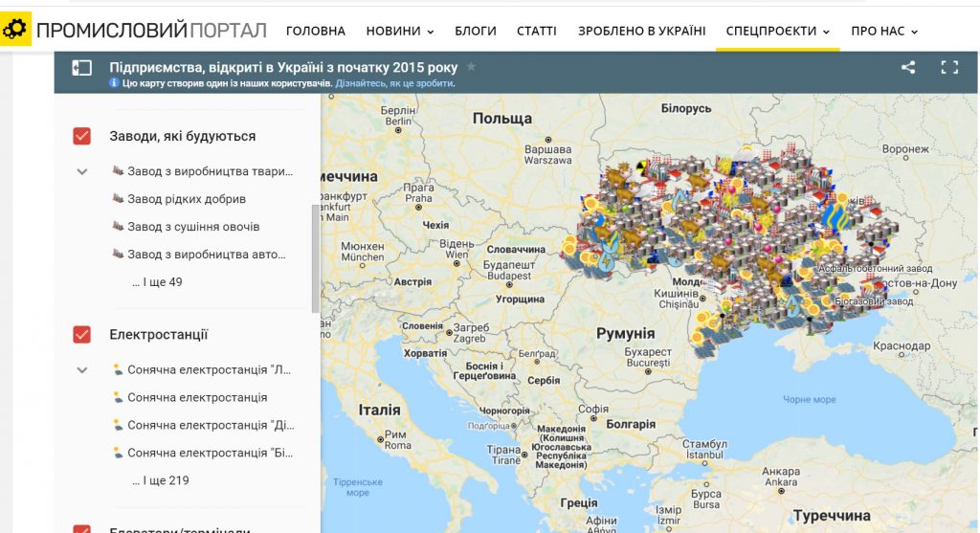Select Сонячна електростанція "Ді entry
Viewport: 980px width, 533px height.
click(x=211, y=425)
